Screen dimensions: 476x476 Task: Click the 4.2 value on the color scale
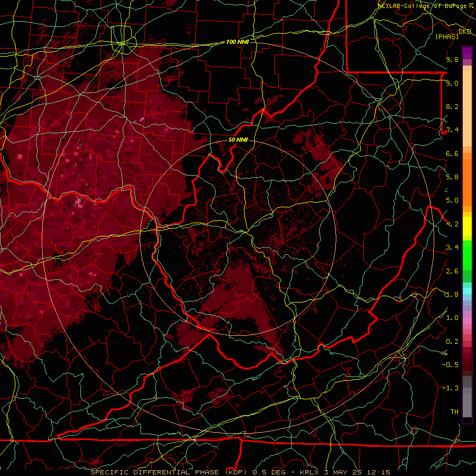pyautogui.click(x=452, y=224)
